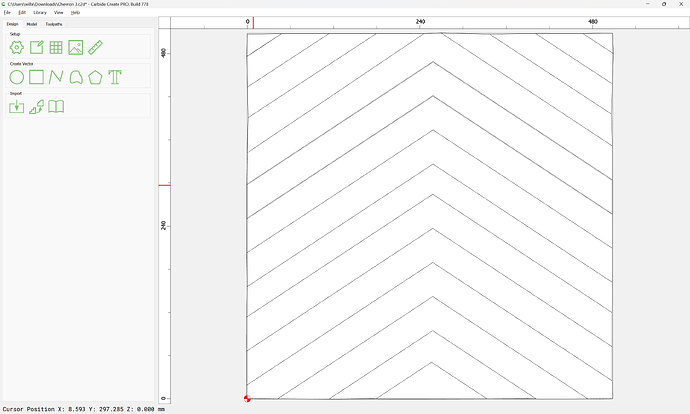Switch to the Model tab
This screenshot has width=690, height=414.
[x=32, y=24]
